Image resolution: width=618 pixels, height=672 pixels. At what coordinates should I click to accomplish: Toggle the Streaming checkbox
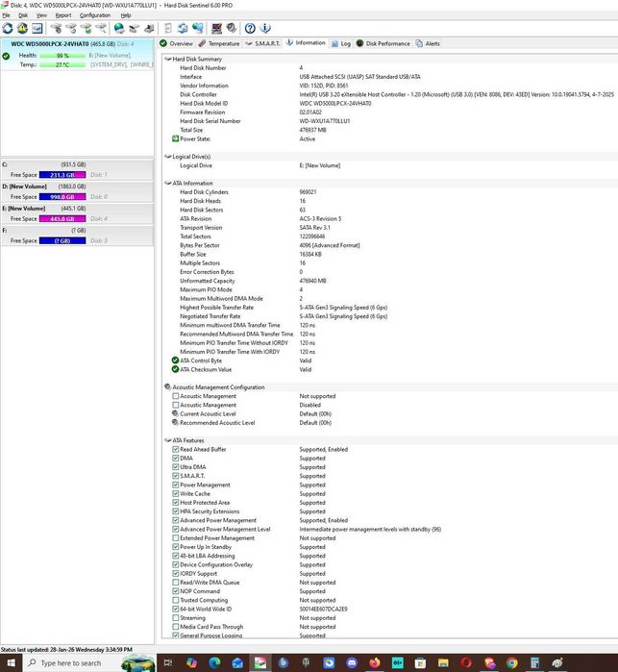175,617
